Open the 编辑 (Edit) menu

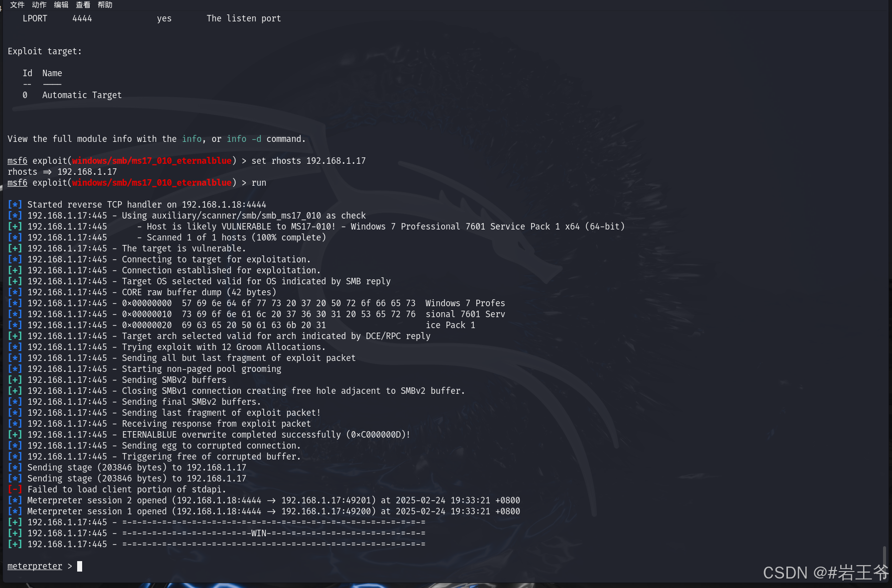coord(61,4)
